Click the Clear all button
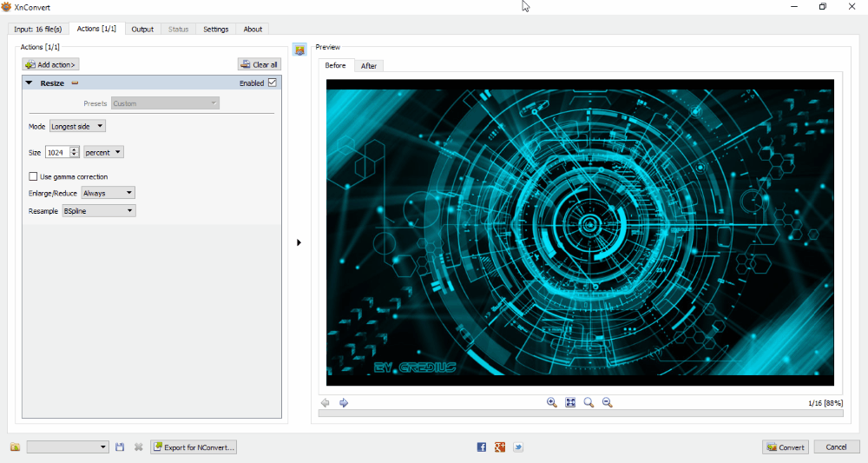Screen dimensions: 868x463 point(260,65)
